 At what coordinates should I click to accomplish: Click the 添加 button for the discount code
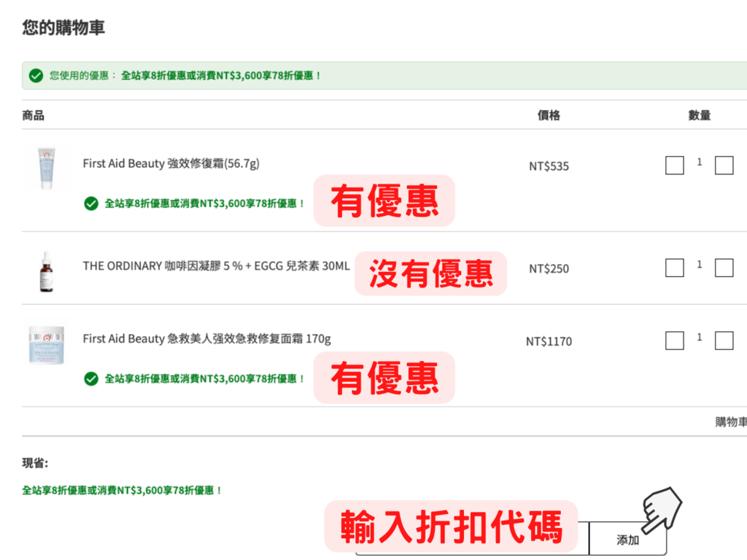628,539
